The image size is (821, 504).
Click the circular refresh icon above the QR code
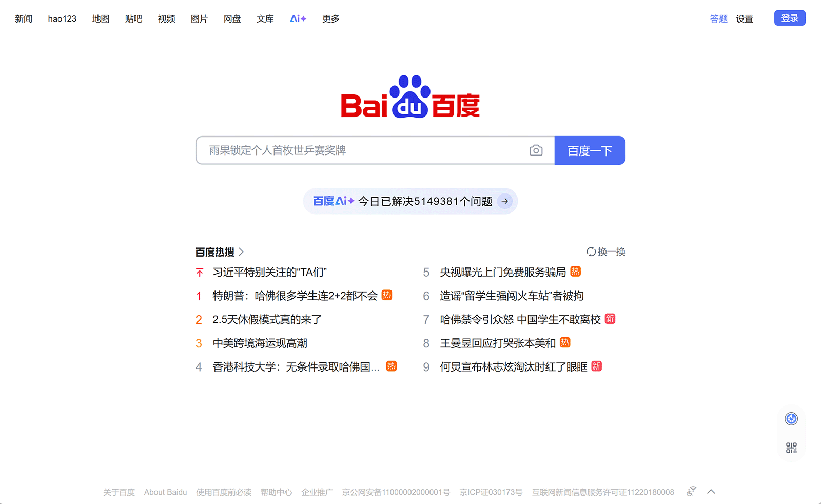tap(792, 419)
